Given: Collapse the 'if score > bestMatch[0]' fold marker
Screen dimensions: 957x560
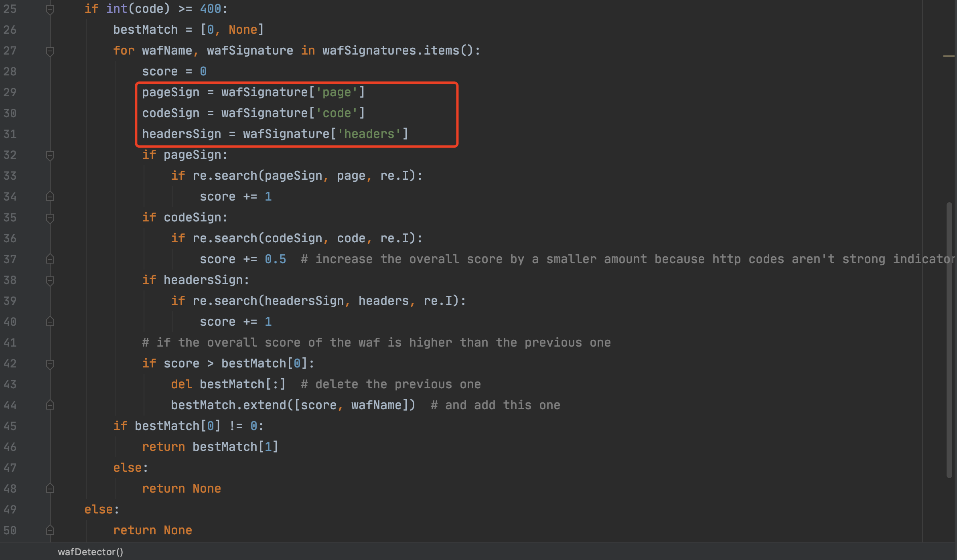Looking at the screenshot, I should click(x=50, y=364).
